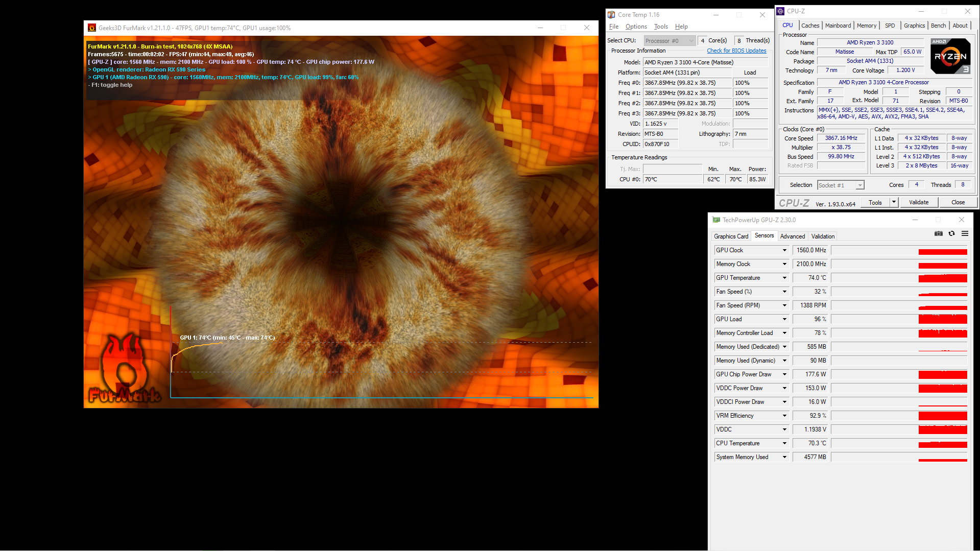The image size is (980, 551).
Task: Minimize the Core Temp window
Action: tap(716, 15)
